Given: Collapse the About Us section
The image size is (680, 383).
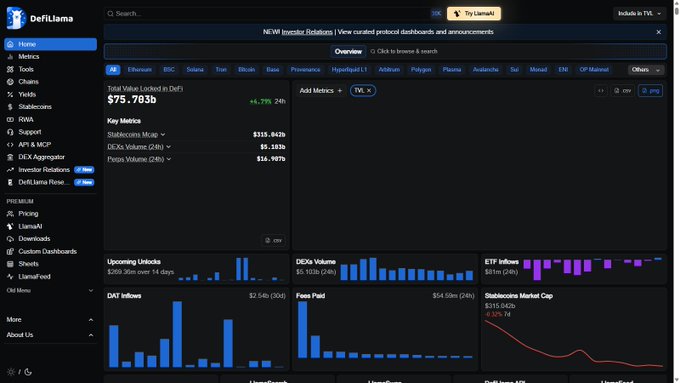Looking at the screenshot, I should (x=50, y=335).
